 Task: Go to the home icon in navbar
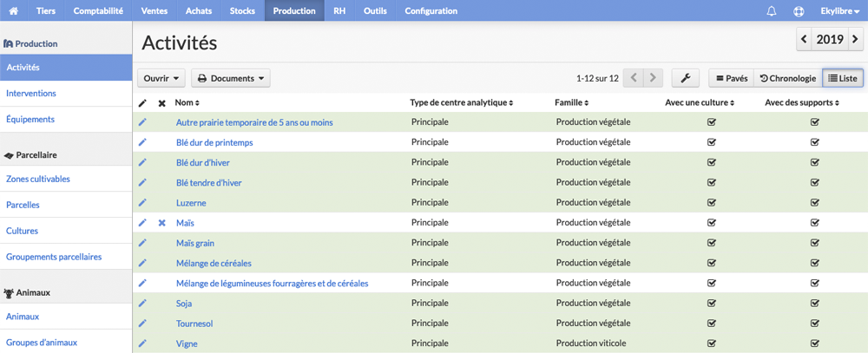[x=14, y=10]
